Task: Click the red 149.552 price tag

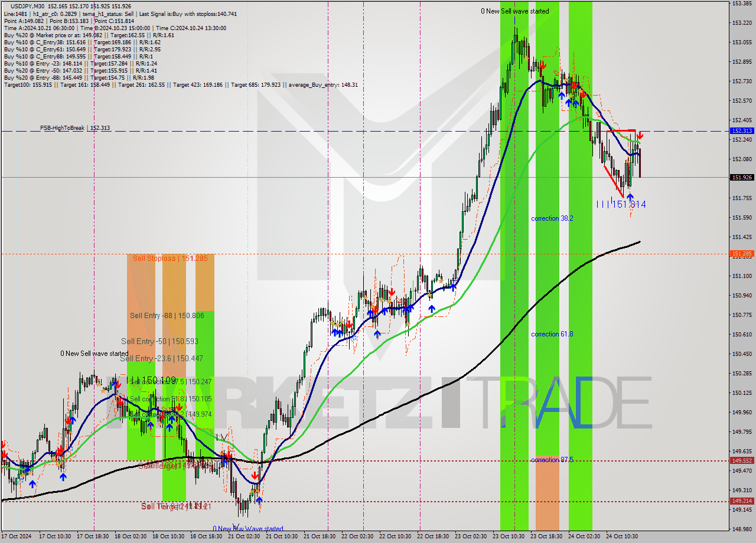Action: pos(742,460)
